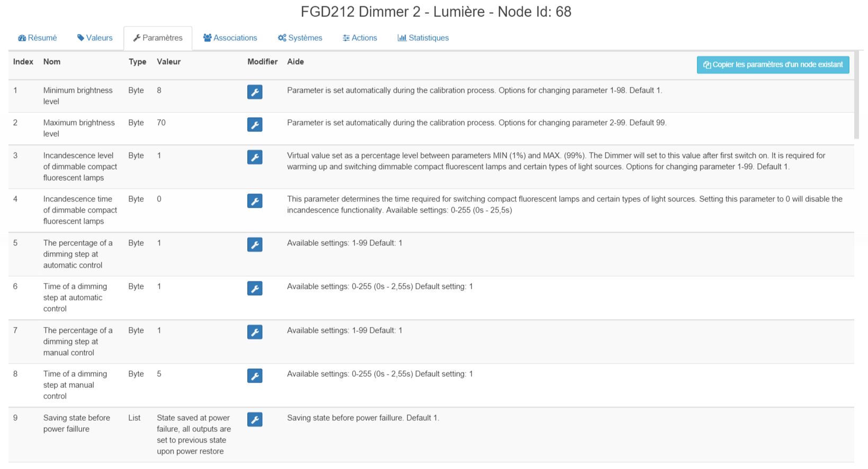Click wrench for Incandescence time parameter 4
The height and width of the screenshot is (469, 868).
255,201
